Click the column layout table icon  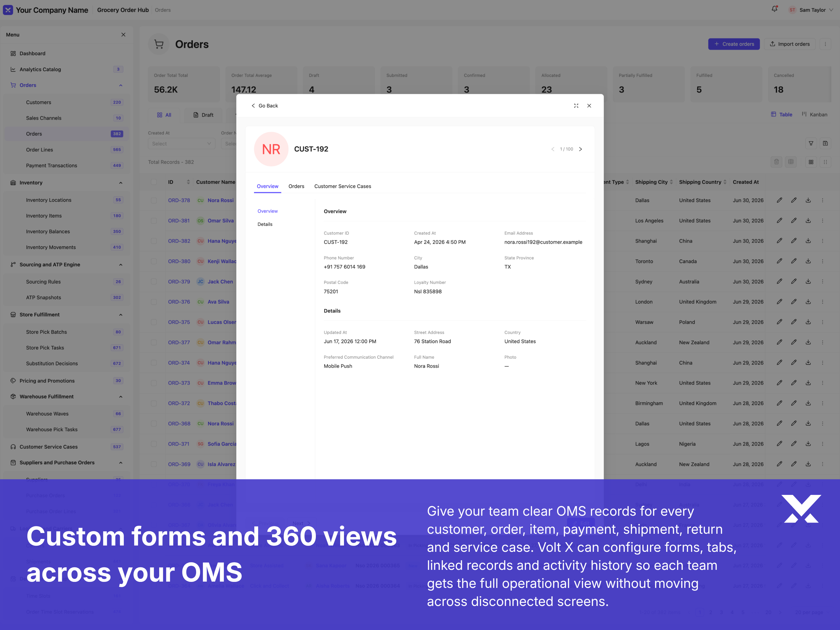tap(791, 162)
